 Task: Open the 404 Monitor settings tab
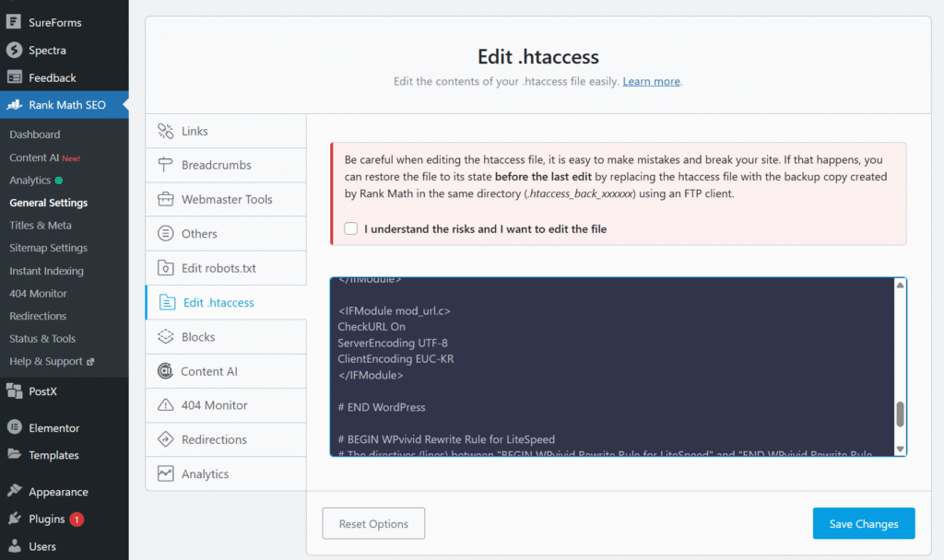point(226,405)
